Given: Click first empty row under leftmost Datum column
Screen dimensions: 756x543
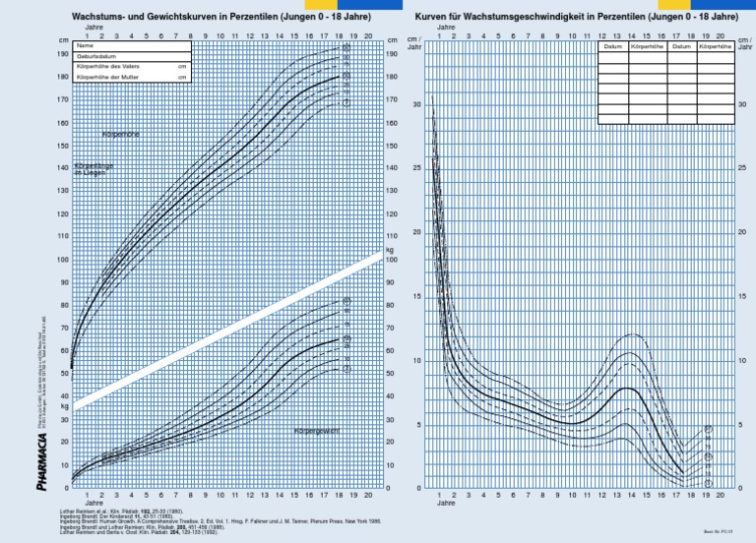Looking at the screenshot, I should tap(613, 56).
